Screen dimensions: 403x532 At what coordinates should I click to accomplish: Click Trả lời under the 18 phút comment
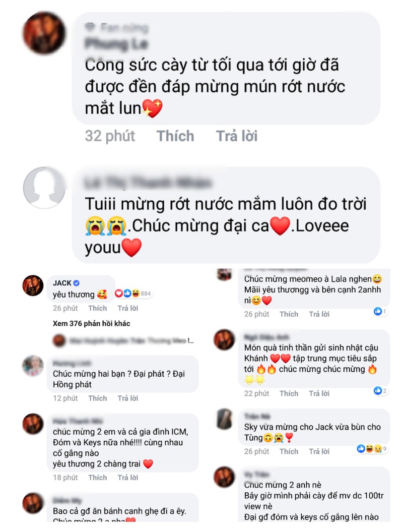tap(128, 478)
